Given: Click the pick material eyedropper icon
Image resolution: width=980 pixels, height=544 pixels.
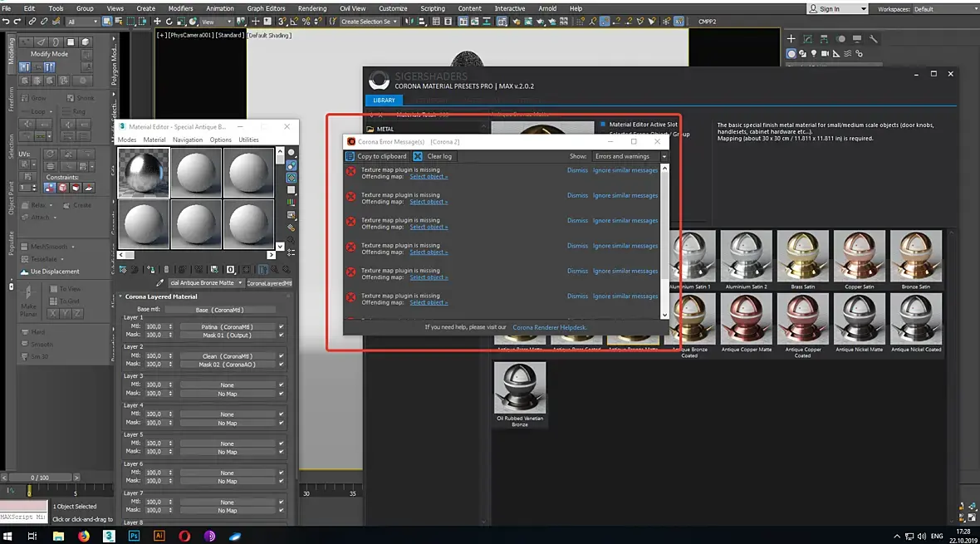Looking at the screenshot, I should click(160, 283).
